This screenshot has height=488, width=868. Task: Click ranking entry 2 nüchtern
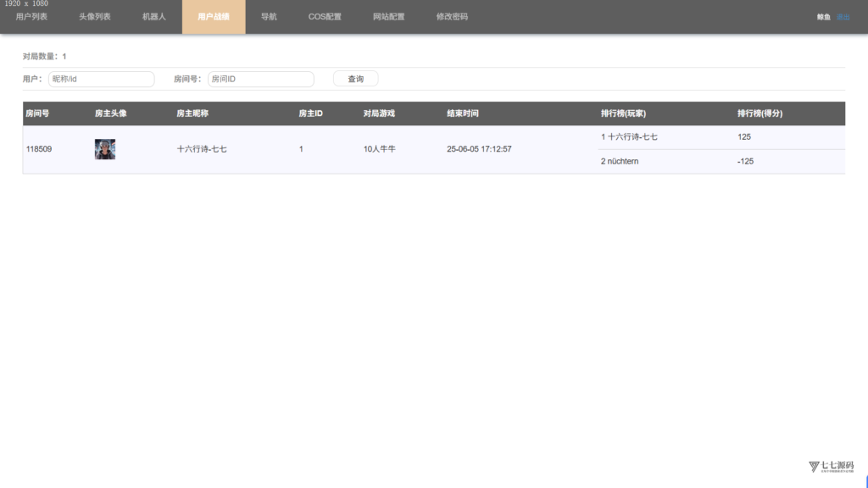click(x=620, y=161)
